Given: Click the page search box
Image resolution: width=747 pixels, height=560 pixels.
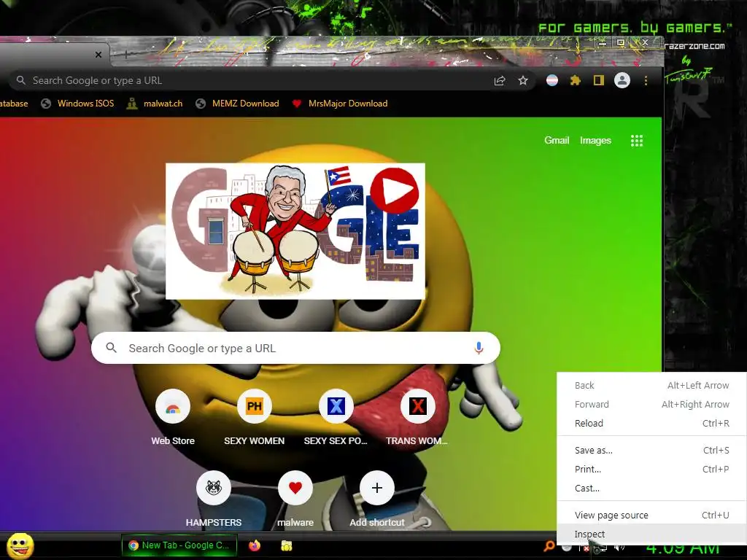Looking at the screenshot, I should [295, 348].
